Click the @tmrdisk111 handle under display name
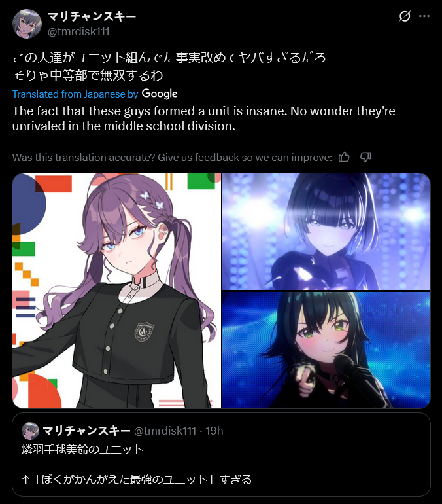This screenshot has height=504, width=442. pos(78,31)
